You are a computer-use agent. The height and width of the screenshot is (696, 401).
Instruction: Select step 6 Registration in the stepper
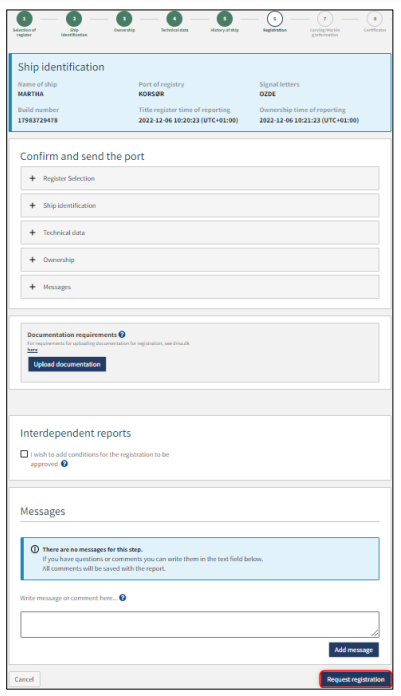(275, 19)
